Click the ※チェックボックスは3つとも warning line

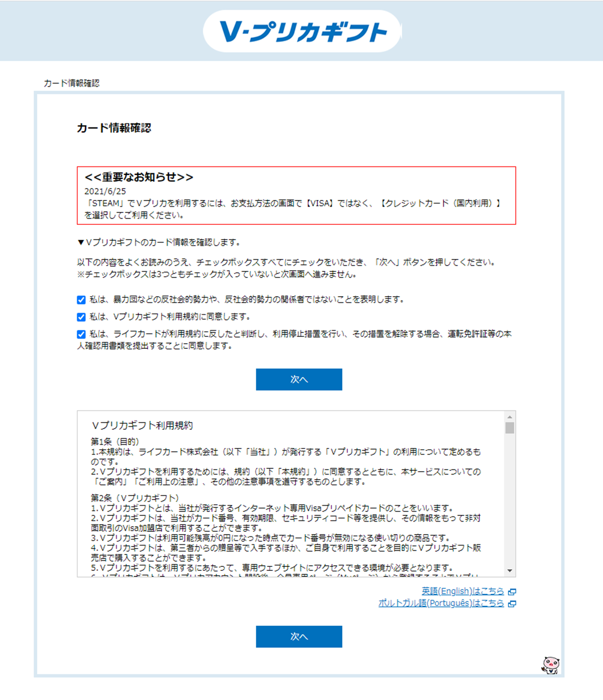click(217, 274)
